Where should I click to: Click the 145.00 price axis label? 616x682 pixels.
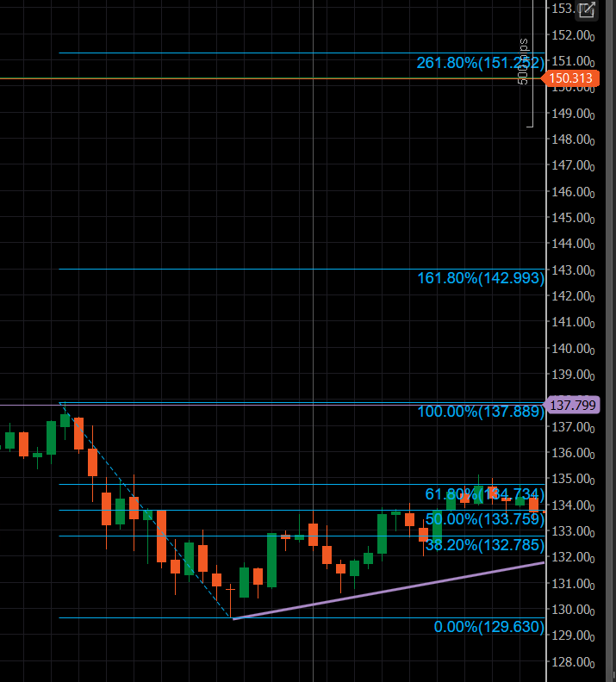click(574, 218)
